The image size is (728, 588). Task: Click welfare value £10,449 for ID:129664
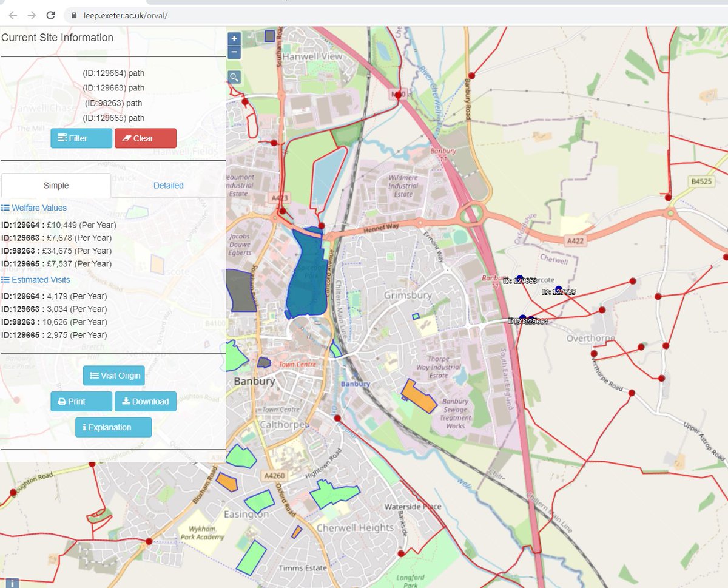click(x=59, y=225)
